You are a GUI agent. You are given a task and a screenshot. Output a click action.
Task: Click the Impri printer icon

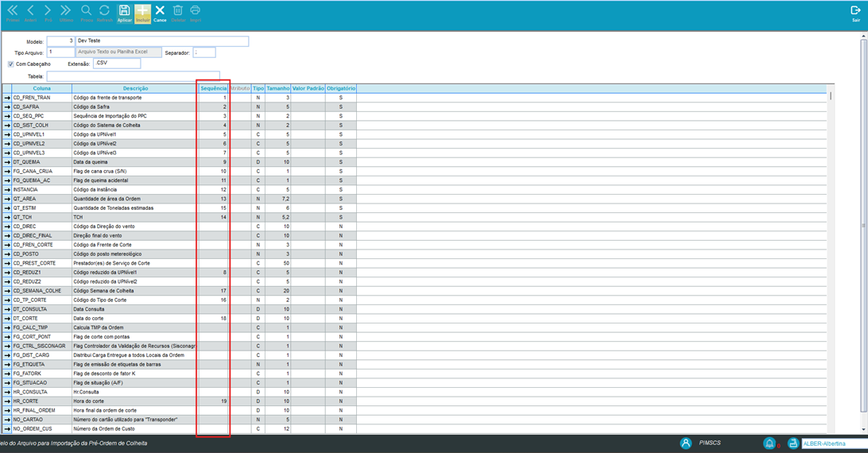(x=196, y=10)
